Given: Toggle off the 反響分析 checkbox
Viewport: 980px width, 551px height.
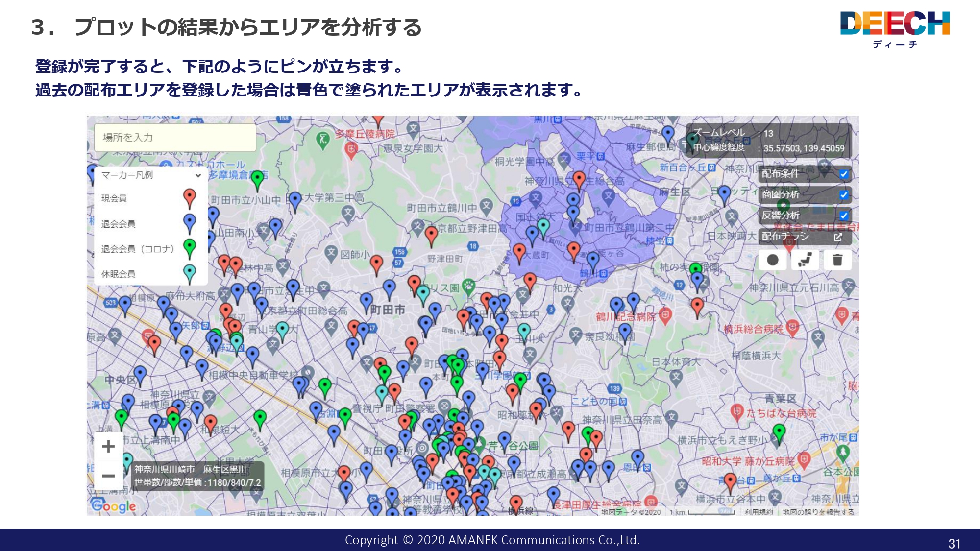Looking at the screenshot, I should [844, 216].
